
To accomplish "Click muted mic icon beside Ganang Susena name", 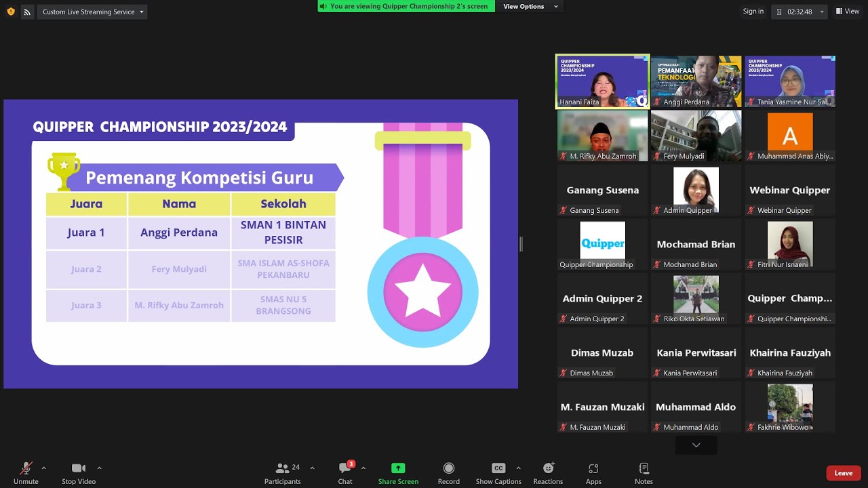I will [x=564, y=210].
